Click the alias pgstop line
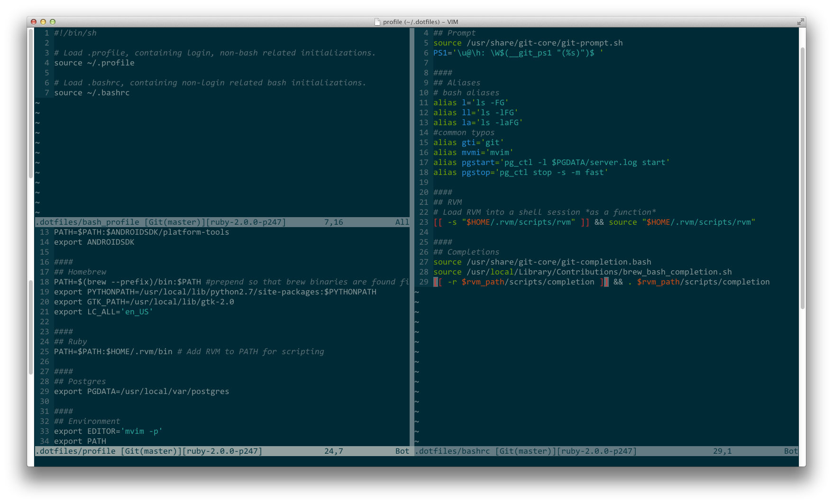This screenshot has height=504, width=833. point(521,172)
